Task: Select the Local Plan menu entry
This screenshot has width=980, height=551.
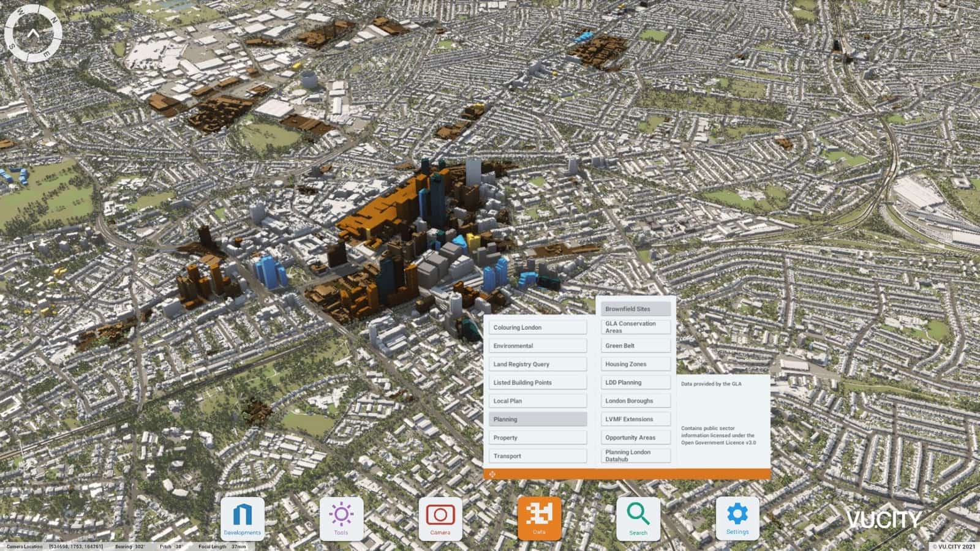Action: click(537, 400)
